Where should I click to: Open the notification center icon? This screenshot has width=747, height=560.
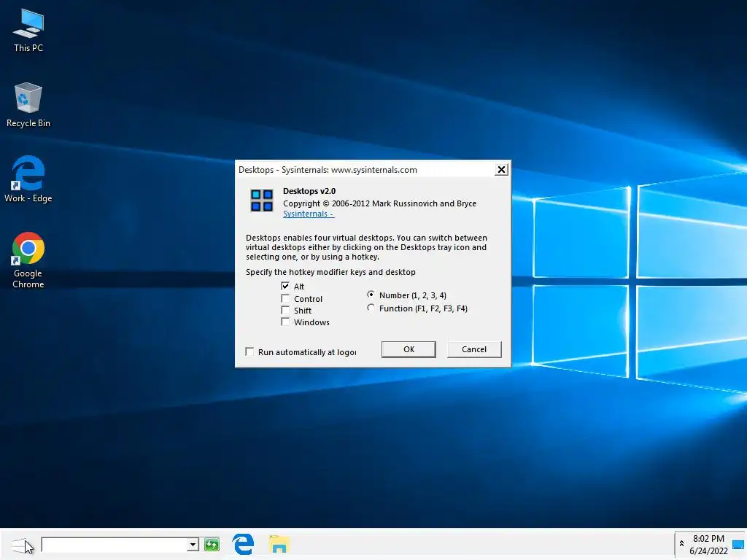tap(738, 544)
